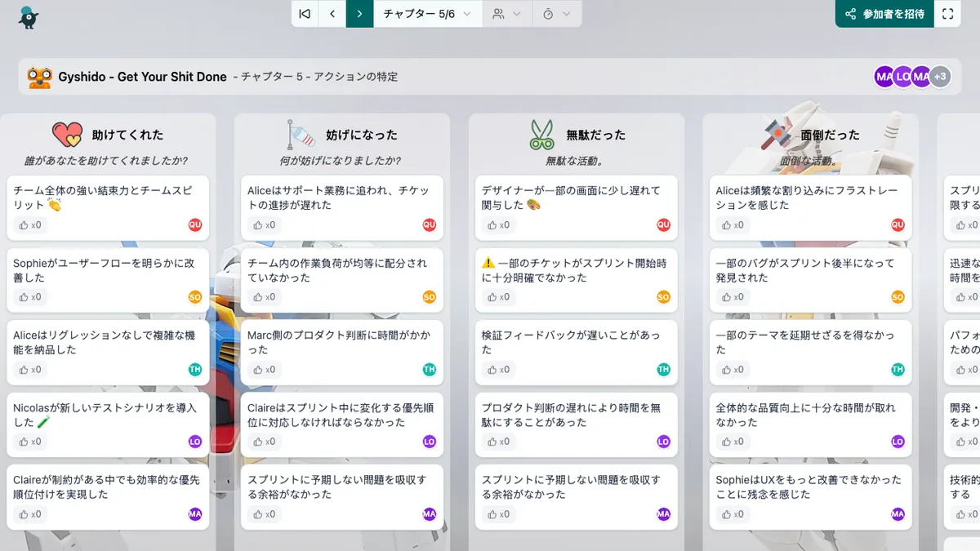Click the red QU avatar on 'Aliceはサポート業務' card
The width and height of the screenshot is (980, 551).
(430, 225)
